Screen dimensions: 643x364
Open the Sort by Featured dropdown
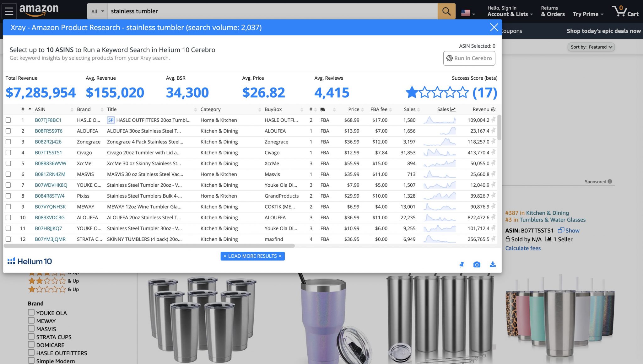pos(591,47)
